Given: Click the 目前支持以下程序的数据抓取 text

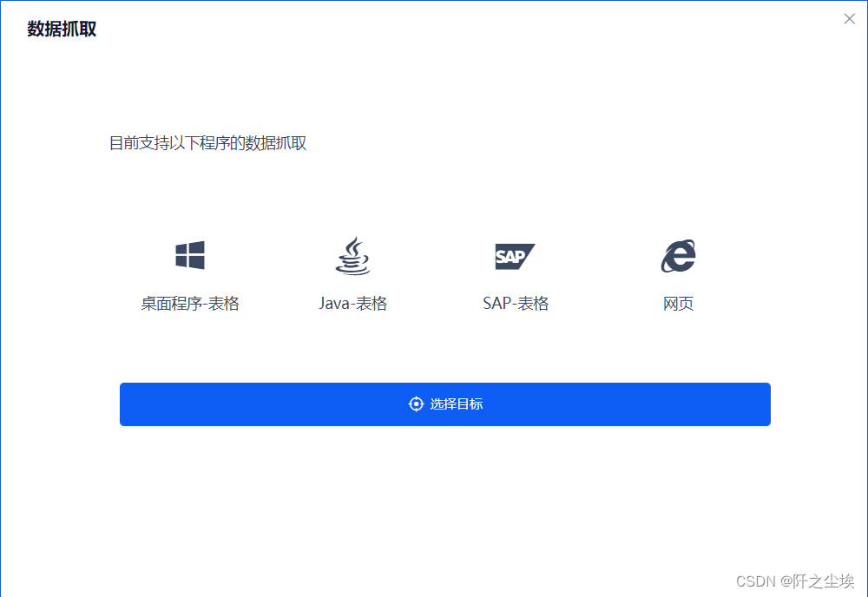Looking at the screenshot, I should [x=207, y=143].
